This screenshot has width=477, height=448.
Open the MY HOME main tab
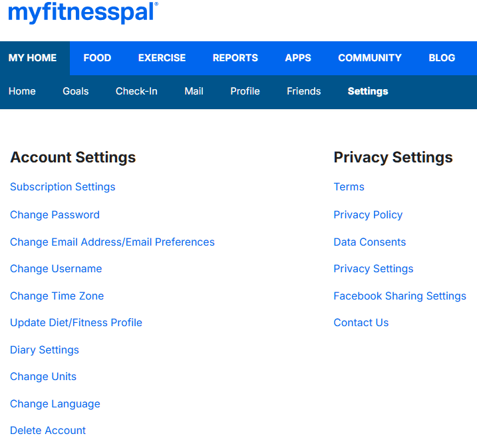click(x=33, y=58)
